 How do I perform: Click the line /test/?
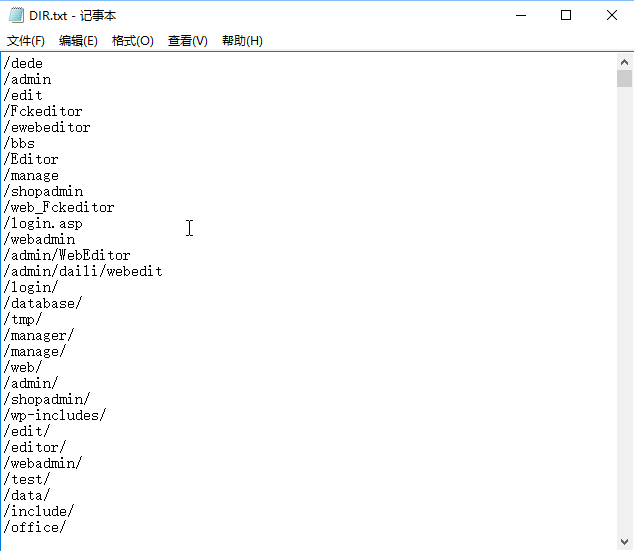point(27,480)
